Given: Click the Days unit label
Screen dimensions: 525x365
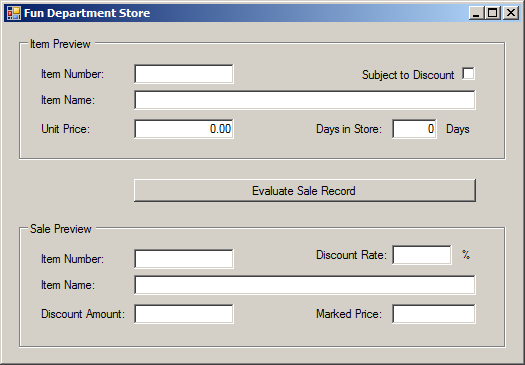Looking at the screenshot, I should point(458,129).
